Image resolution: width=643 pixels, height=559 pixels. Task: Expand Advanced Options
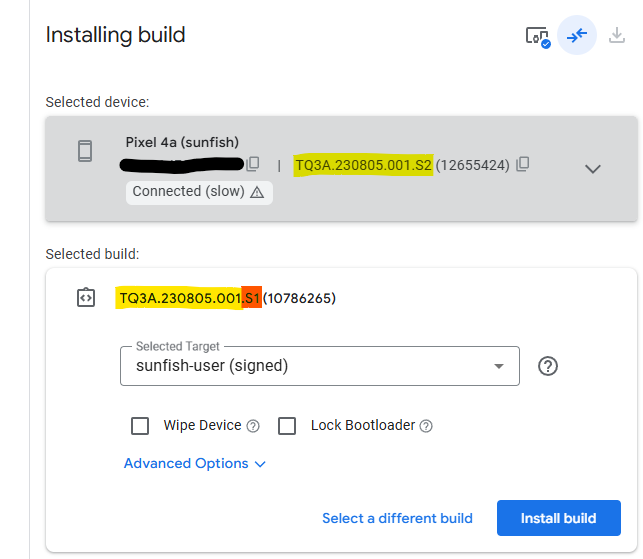point(195,464)
